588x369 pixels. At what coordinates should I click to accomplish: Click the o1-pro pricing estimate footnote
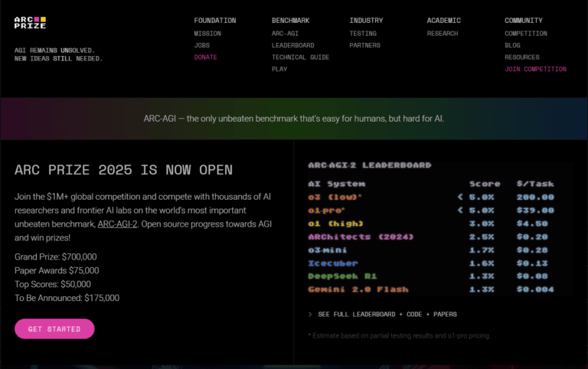(399, 335)
